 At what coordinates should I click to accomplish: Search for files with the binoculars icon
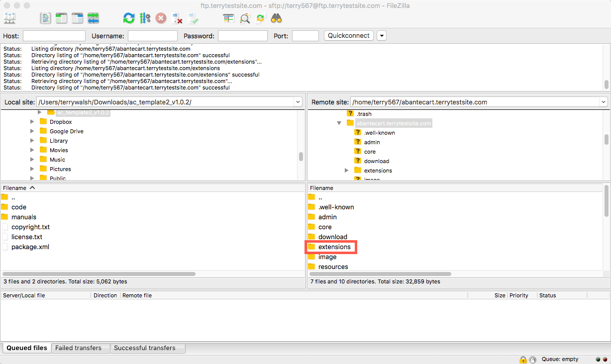coord(276,18)
